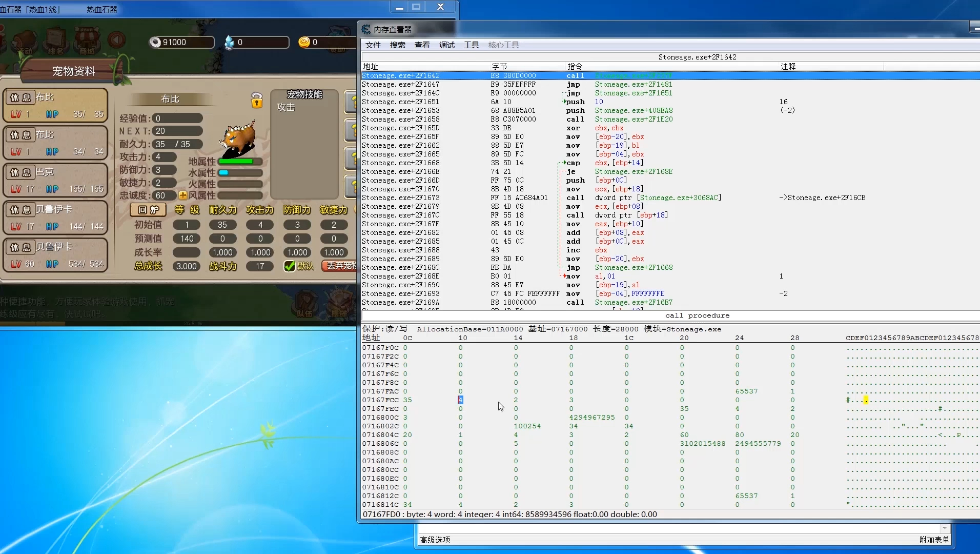Click the jump target Stoneage.exe+2F1481
This screenshot has width=980, height=554.
[634, 84]
